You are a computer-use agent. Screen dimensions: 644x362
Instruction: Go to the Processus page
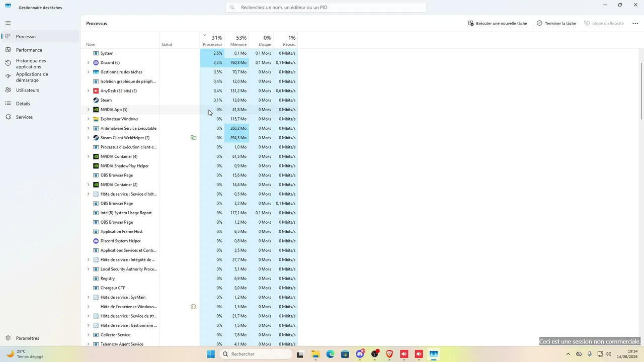click(x=40, y=37)
